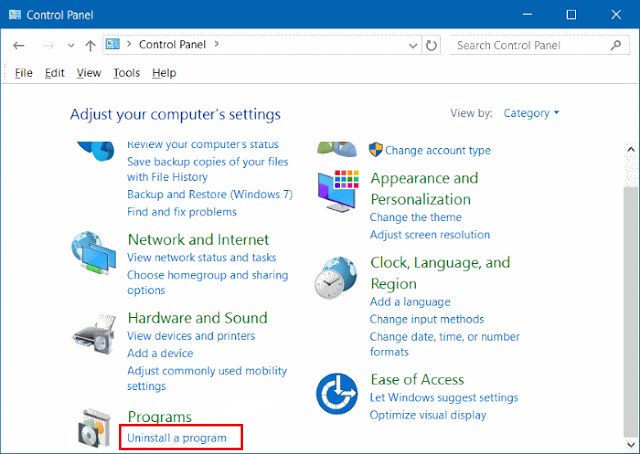Refresh the Control Panel view

coord(431,45)
